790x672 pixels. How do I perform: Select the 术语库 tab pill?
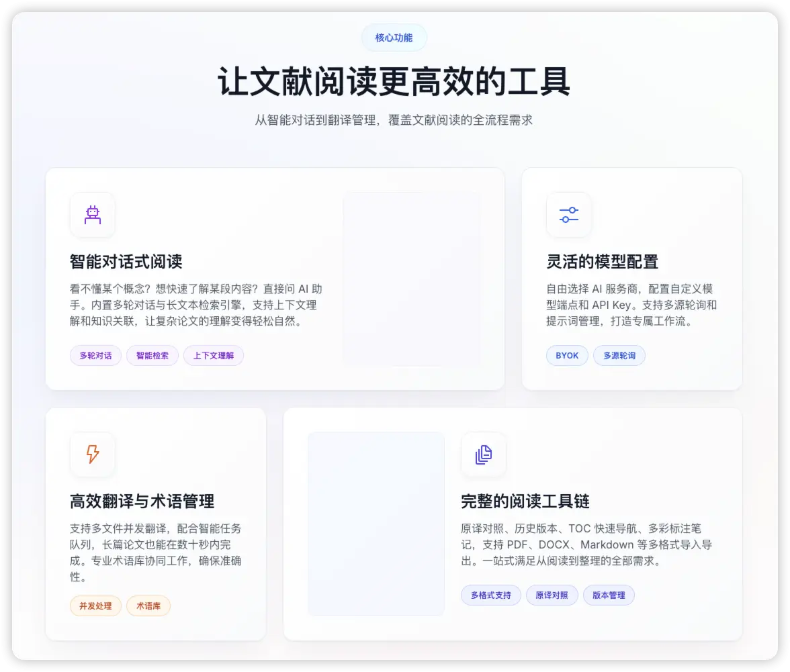(x=148, y=606)
